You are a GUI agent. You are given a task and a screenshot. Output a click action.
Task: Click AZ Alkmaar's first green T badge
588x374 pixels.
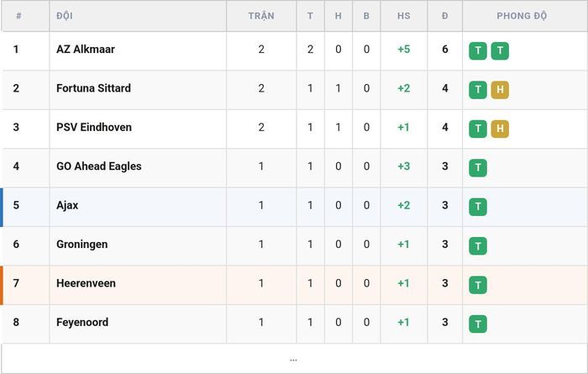point(478,50)
